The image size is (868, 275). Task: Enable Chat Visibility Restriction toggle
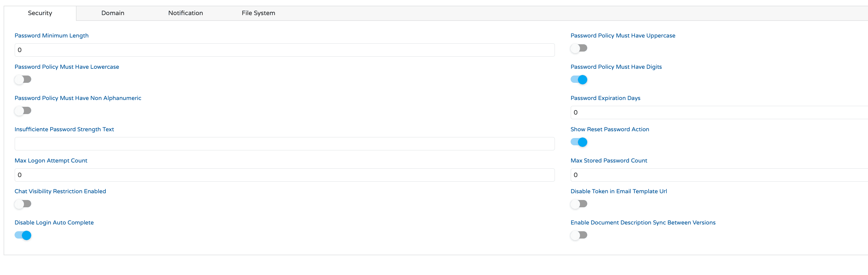pos(23,204)
